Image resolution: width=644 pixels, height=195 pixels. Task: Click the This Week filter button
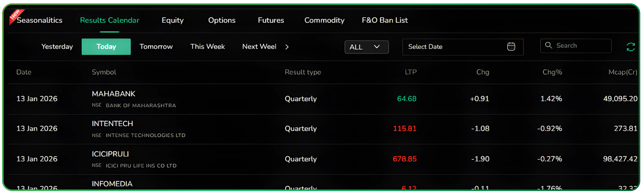click(x=207, y=47)
